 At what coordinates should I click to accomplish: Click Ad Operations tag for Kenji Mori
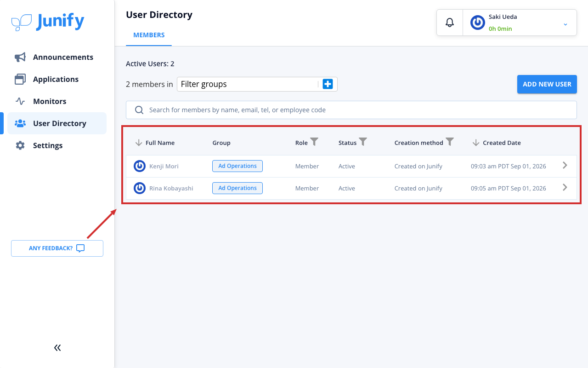coord(237,166)
